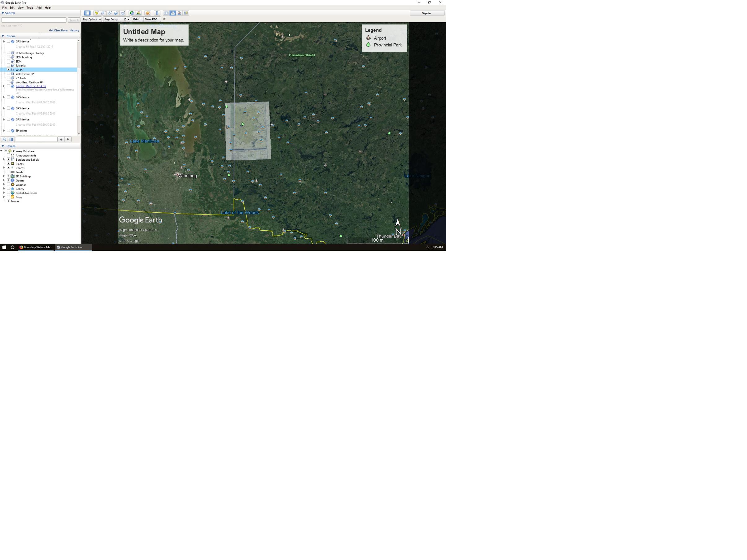Enable the Roads layer
Image resolution: width=747 pixels, height=560 pixels.
pos(8,172)
